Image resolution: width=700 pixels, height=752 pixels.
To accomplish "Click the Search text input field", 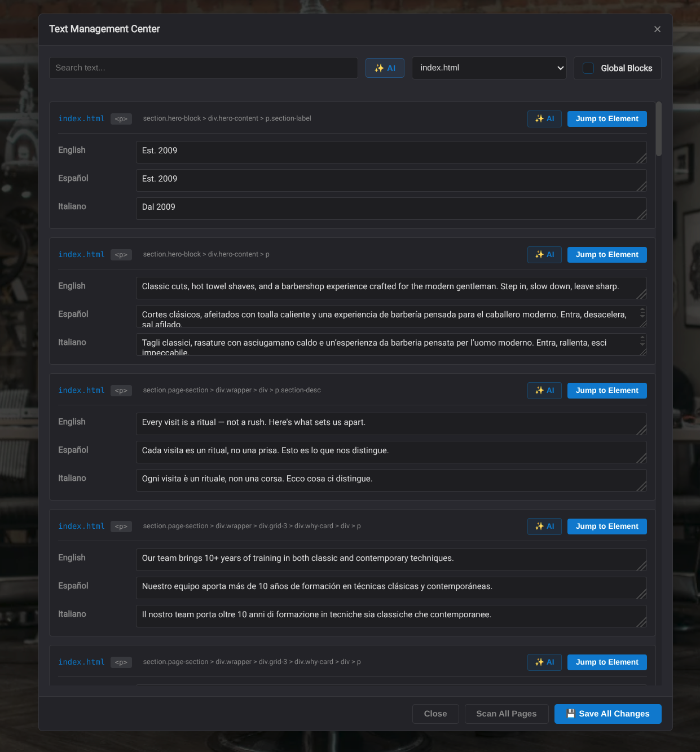I will [204, 68].
